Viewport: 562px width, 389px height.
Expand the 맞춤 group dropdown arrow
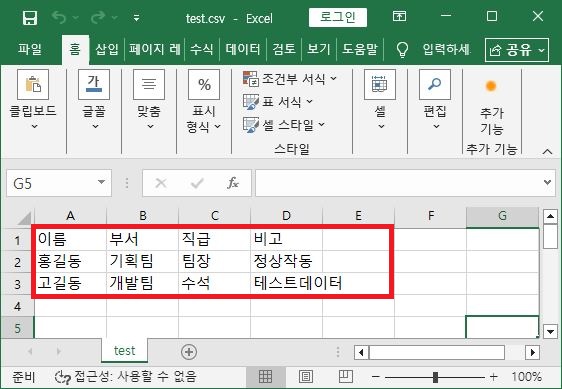(151, 126)
